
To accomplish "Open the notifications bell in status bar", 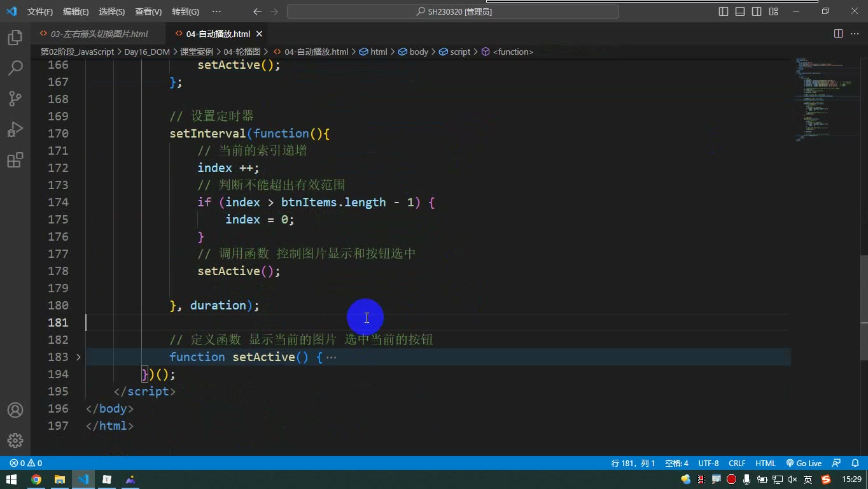I will tap(856, 464).
